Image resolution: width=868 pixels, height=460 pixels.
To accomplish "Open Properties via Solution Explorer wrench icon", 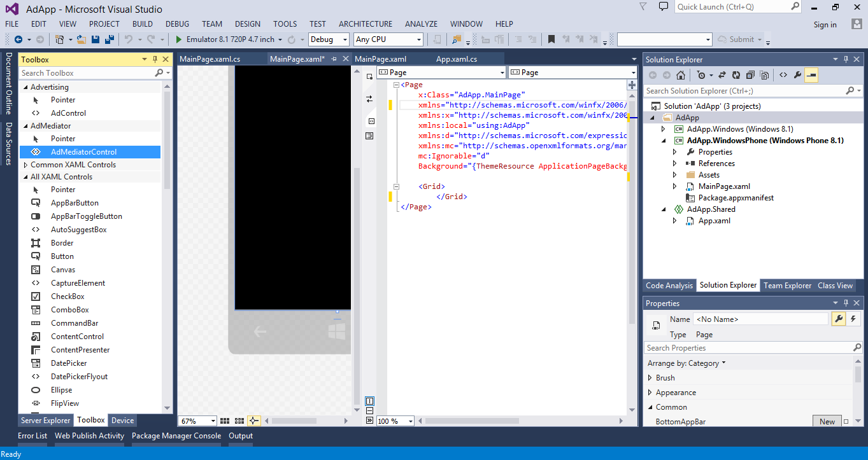I will [x=797, y=75].
